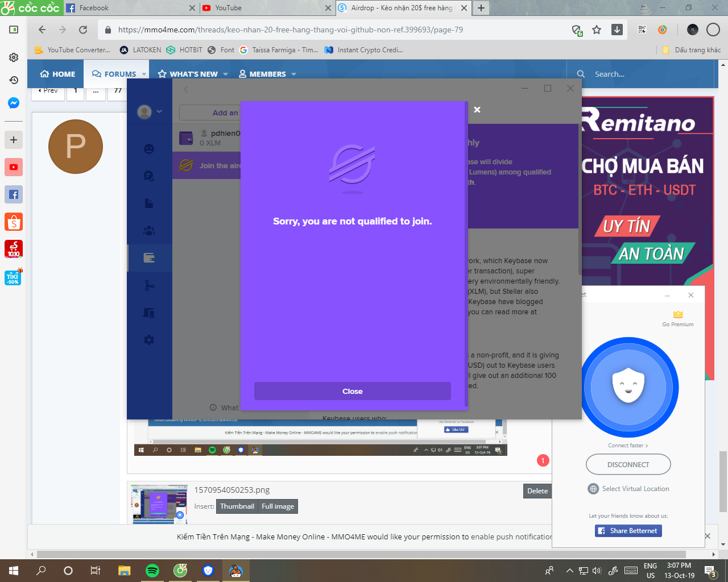728x582 pixels.
Task: Open the Keybase Git sidebar icon
Action: pos(149,285)
